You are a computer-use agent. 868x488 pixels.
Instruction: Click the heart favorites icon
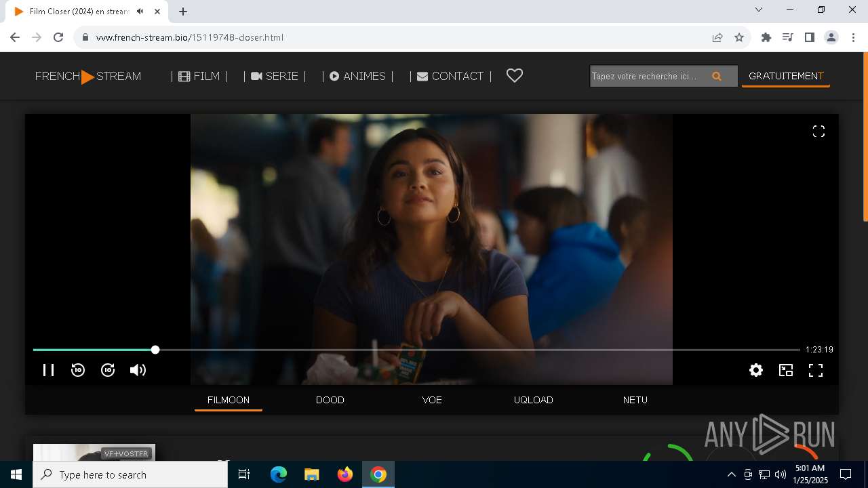point(515,76)
